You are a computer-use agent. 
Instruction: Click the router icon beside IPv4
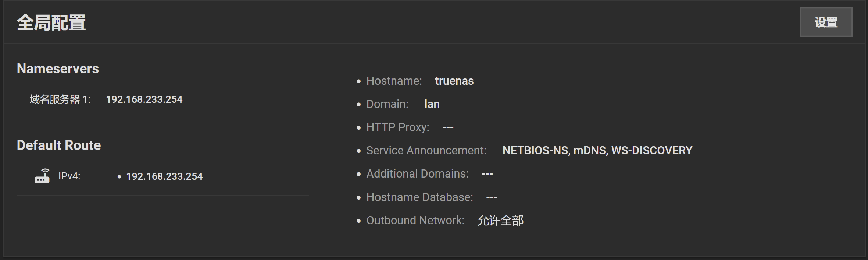[x=42, y=176]
